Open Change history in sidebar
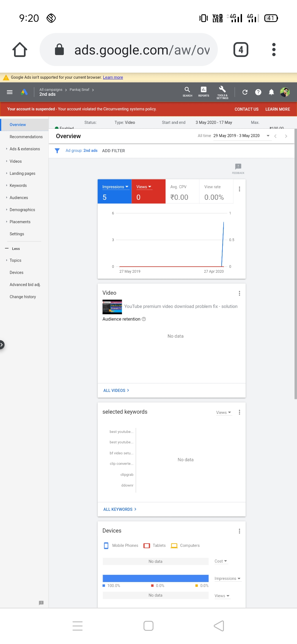The width and height of the screenshot is (297, 644). tap(23, 297)
